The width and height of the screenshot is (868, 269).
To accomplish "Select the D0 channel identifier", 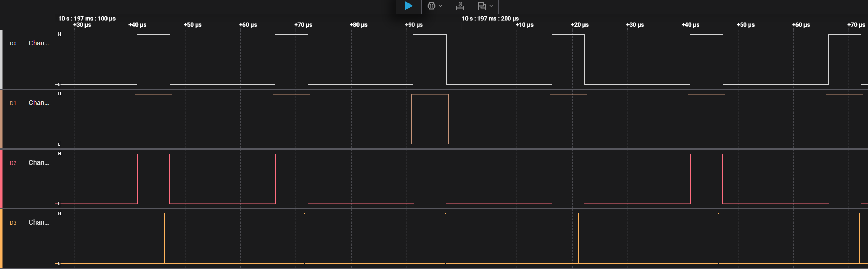I will pyautogui.click(x=13, y=44).
